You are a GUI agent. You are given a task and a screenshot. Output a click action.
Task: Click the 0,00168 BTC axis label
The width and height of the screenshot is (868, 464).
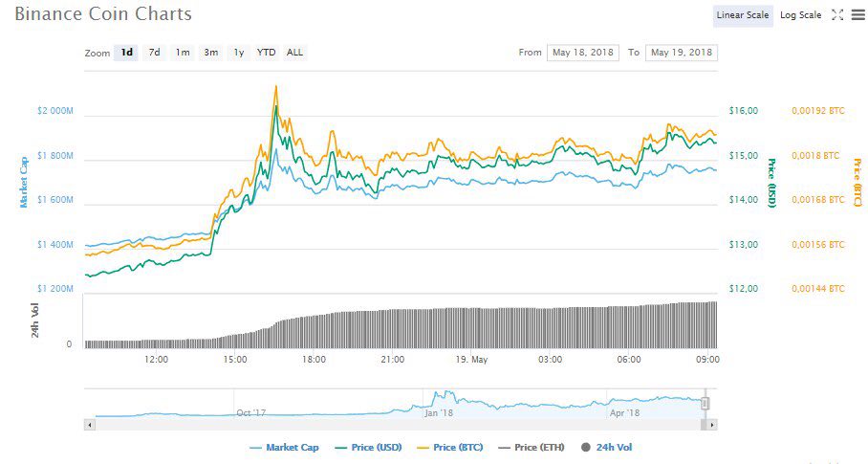click(818, 200)
